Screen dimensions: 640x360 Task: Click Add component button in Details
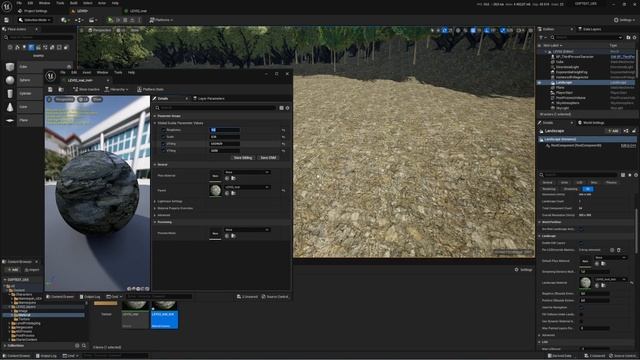point(613,131)
